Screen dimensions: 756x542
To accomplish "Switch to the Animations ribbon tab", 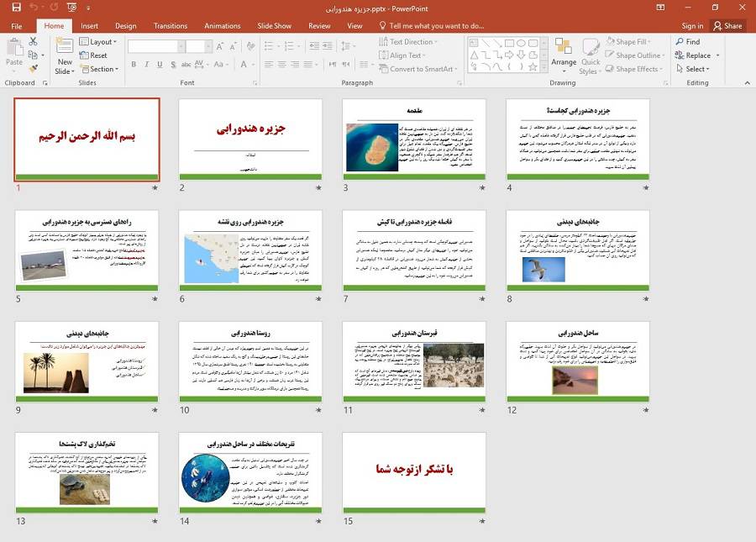I will click(222, 25).
